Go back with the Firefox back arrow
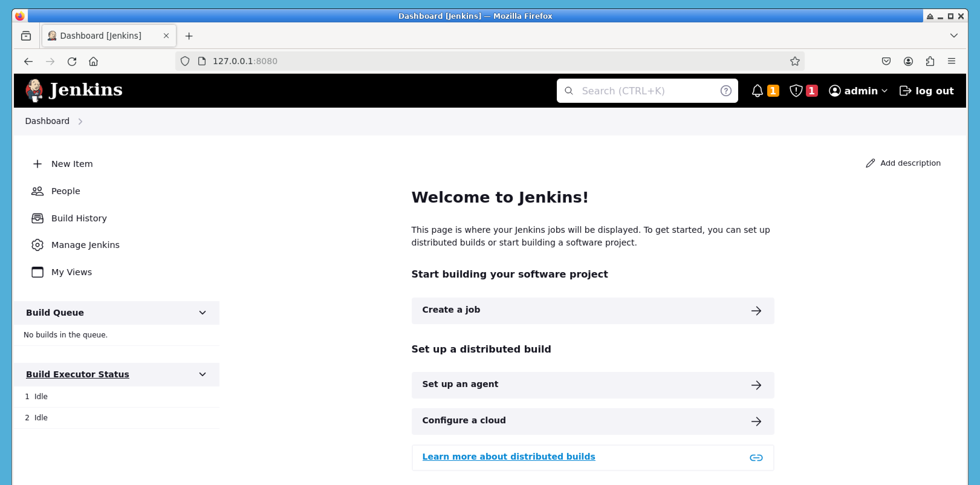This screenshot has width=980, height=485. [28, 61]
